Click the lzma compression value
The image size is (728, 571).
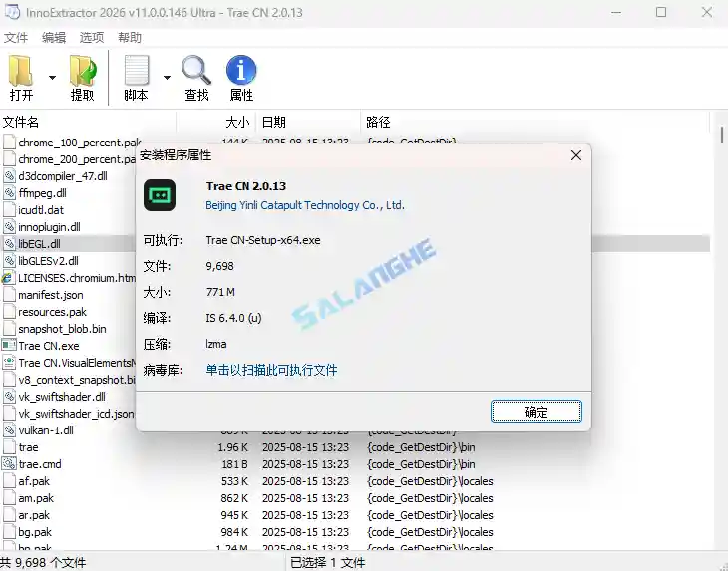tap(216, 344)
